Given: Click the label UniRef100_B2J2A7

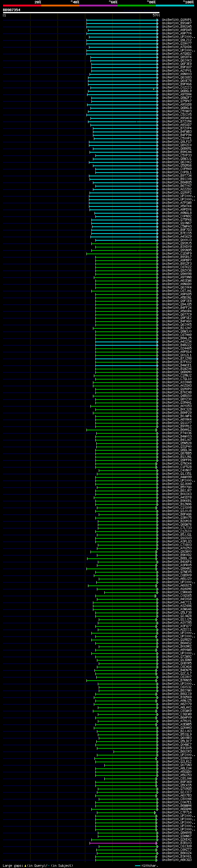Looking at the screenshot, I should click(176, 328).
